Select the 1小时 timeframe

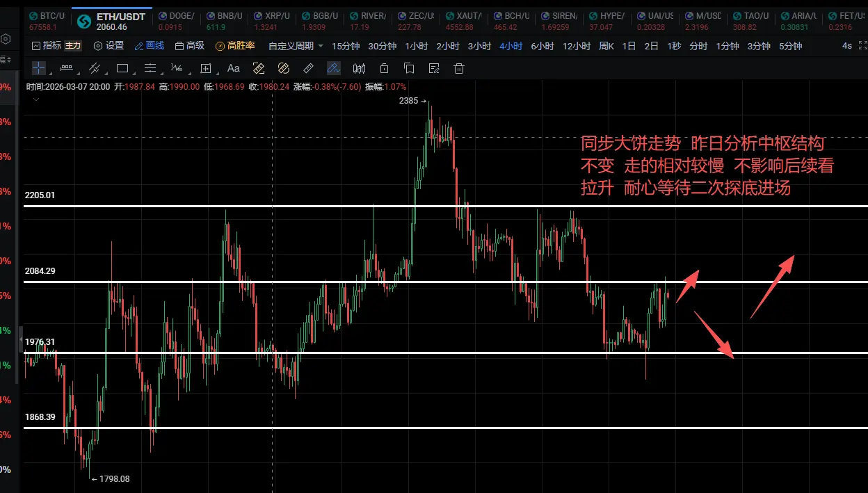click(416, 46)
